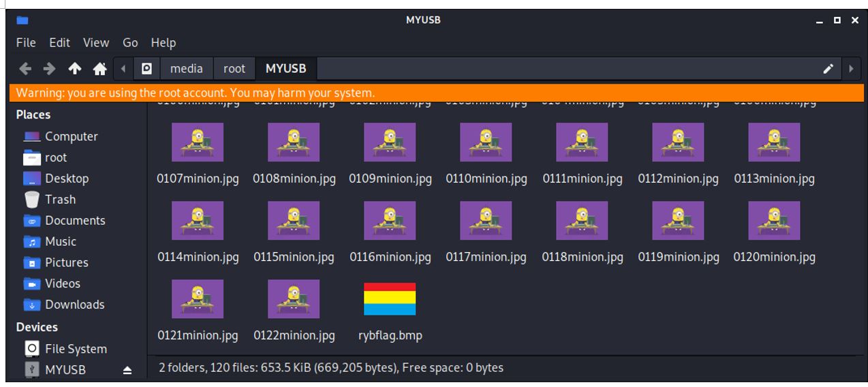Select the 0116minion.jpg thumbnail
The height and width of the screenshot is (387, 868).
[390, 220]
